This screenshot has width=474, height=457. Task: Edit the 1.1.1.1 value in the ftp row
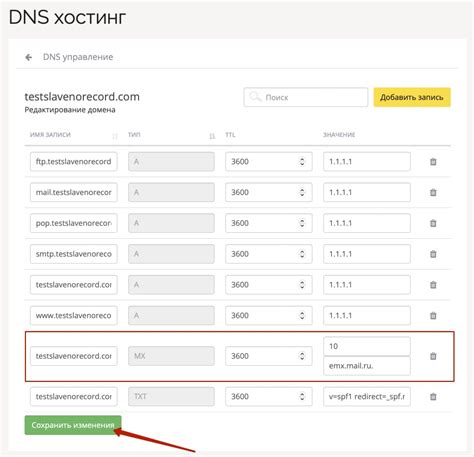pyautogui.click(x=367, y=162)
